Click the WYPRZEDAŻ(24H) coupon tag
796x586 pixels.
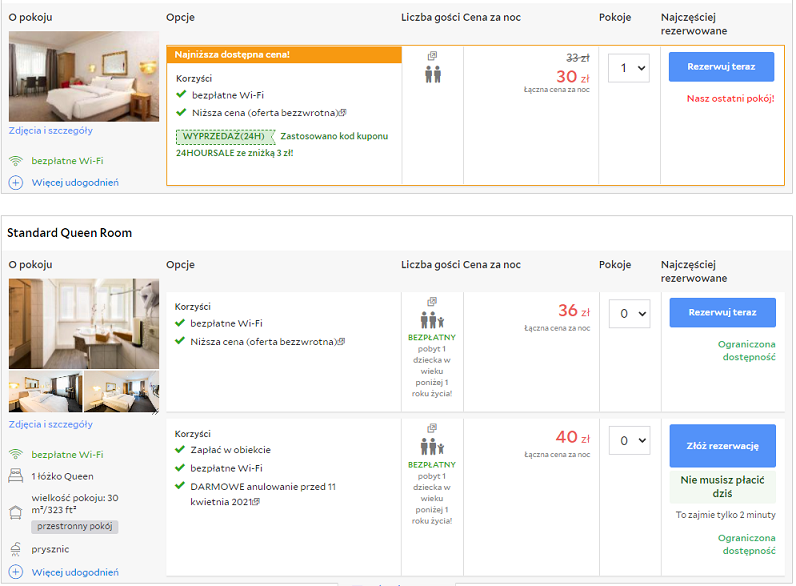225,137
